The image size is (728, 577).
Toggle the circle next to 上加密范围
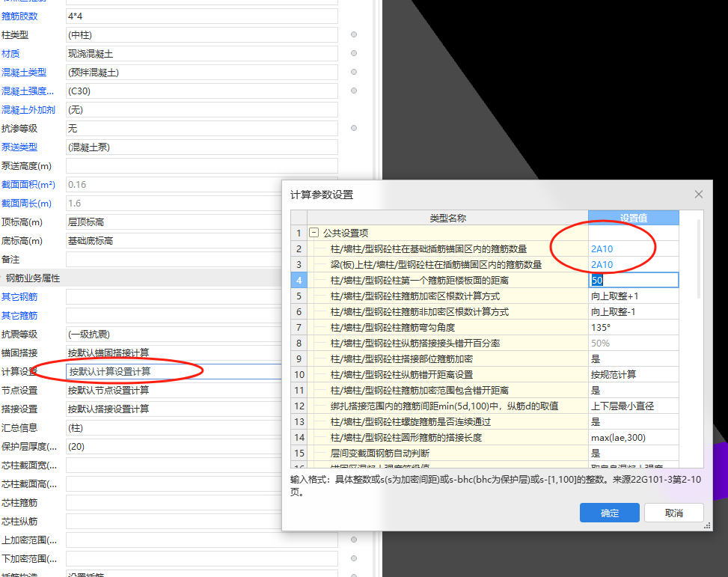pos(354,540)
